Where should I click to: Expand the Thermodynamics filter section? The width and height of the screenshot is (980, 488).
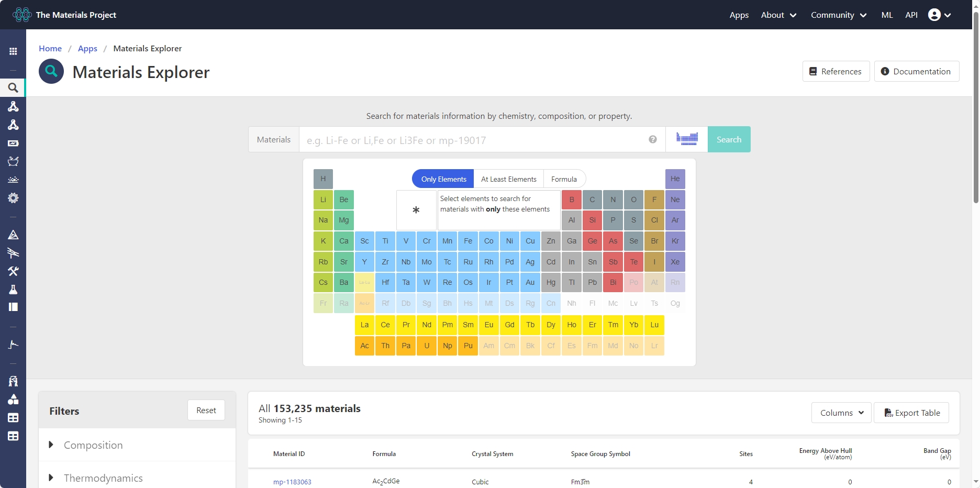[103, 478]
